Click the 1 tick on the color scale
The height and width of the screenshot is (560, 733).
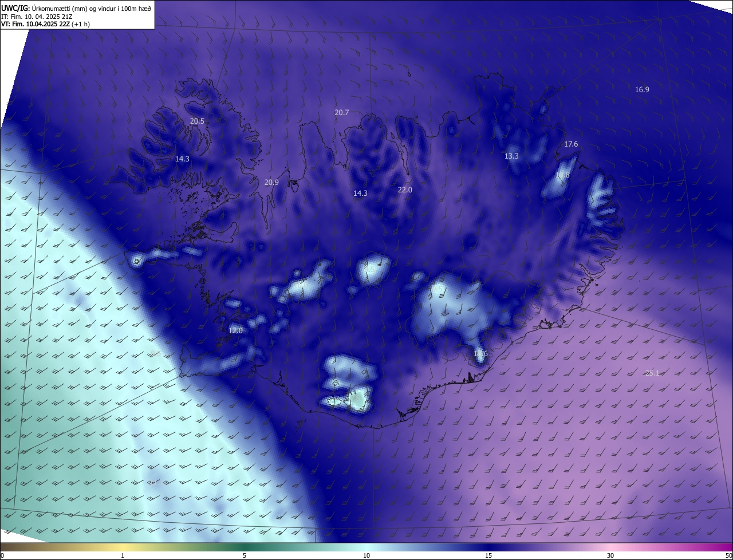click(x=123, y=555)
